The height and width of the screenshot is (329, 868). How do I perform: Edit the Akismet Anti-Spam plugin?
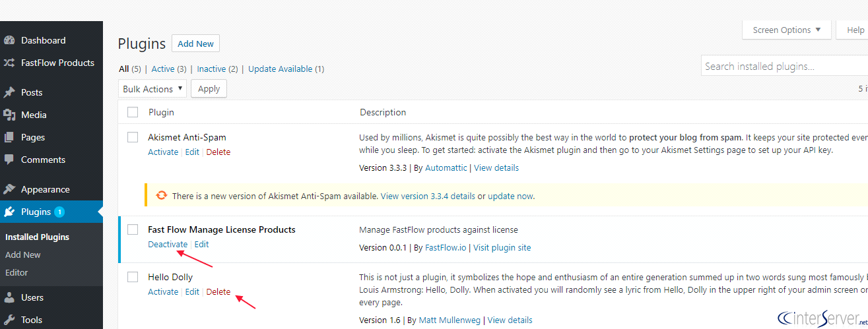click(192, 152)
